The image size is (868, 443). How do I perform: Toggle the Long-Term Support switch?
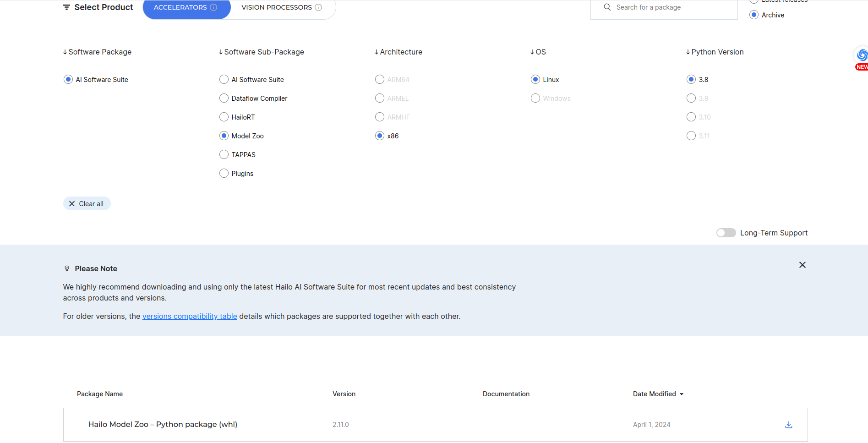pyautogui.click(x=726, y=233)
